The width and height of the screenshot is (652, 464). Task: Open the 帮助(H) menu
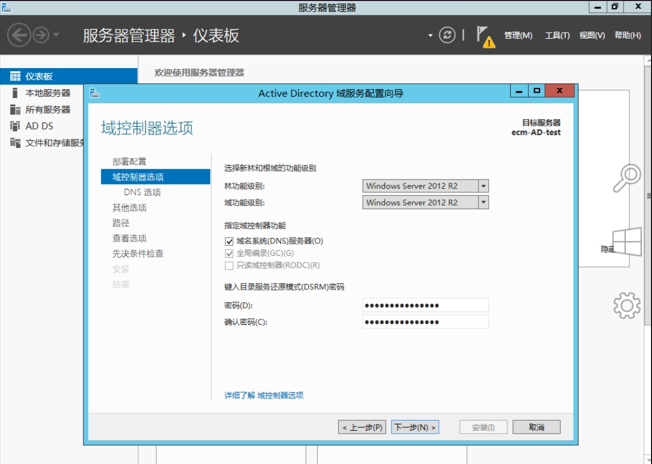[628, 35]
